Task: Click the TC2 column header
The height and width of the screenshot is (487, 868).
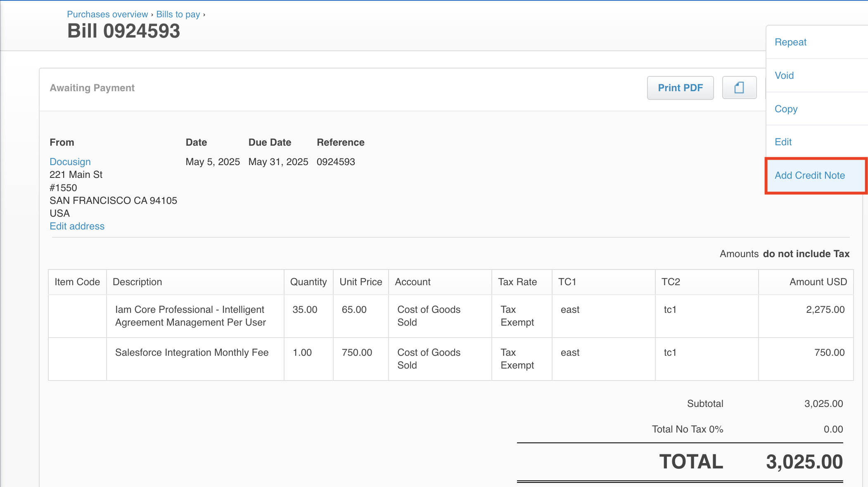Action: 707,282
